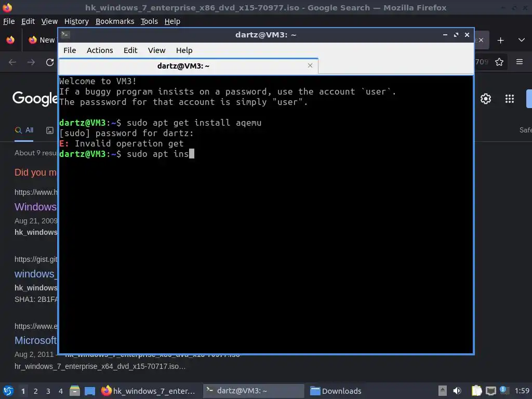Open the gist result starting with 'windows_'
The image size is (532, 399).
pos(36,274)
